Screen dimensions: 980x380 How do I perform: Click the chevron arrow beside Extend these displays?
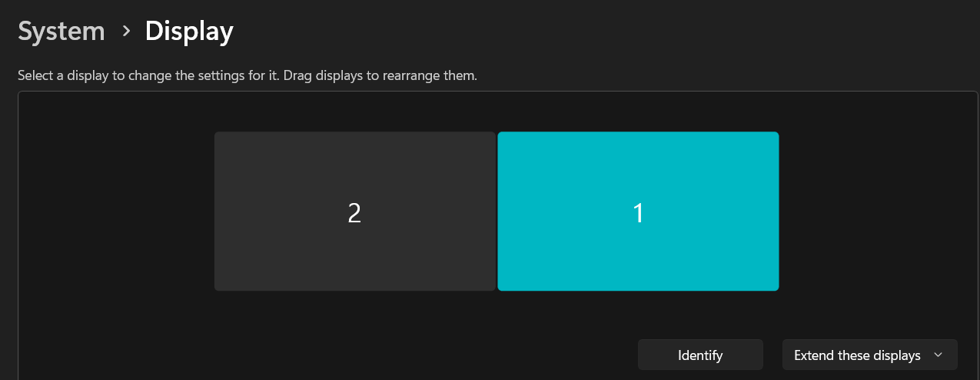938,355
